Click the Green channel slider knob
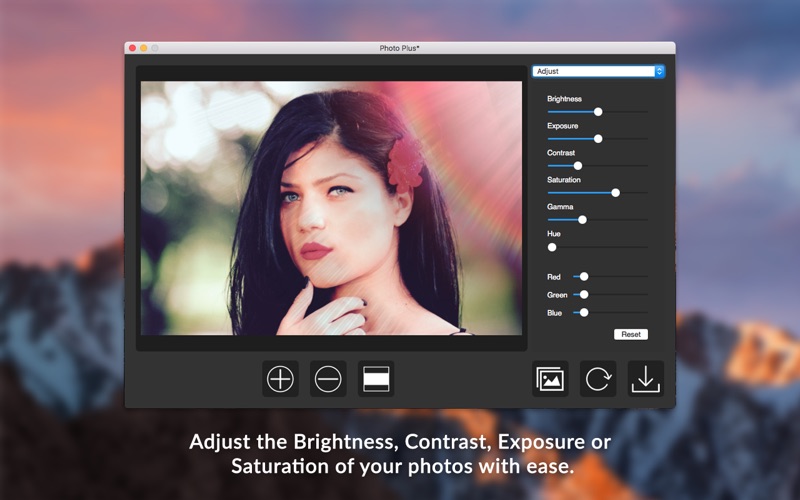Image resolution: width=800 pixels, height=500 pixels. point(584,295)
